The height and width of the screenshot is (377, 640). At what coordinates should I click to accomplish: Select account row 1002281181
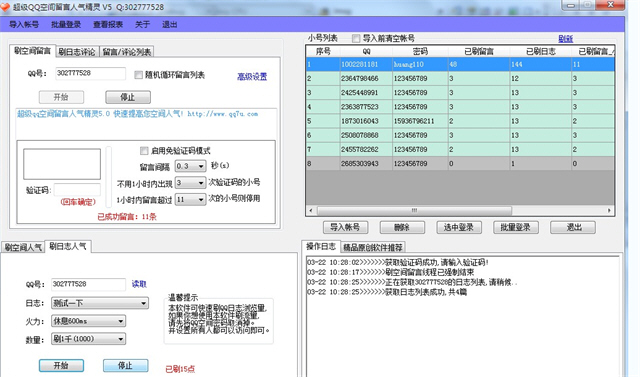click(x=460, y=64)
